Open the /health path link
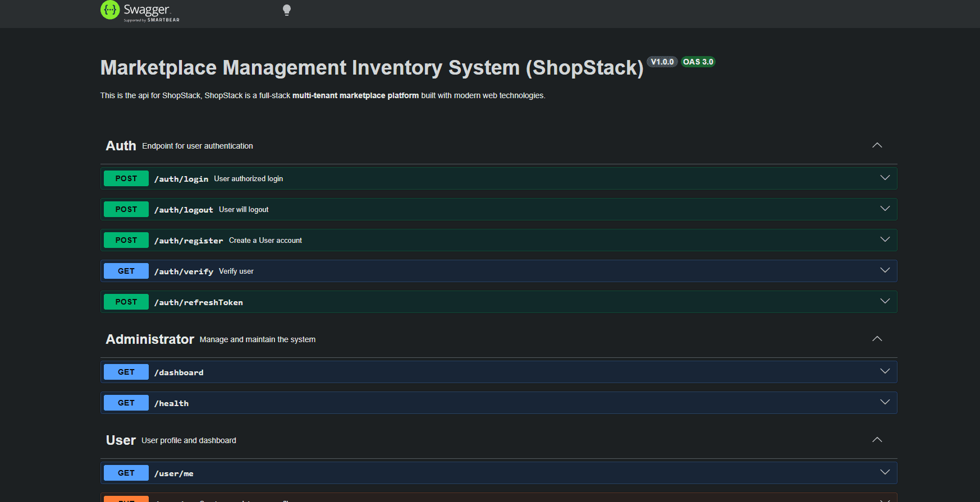This screenshot has height=502, width=980. point(171,403)
